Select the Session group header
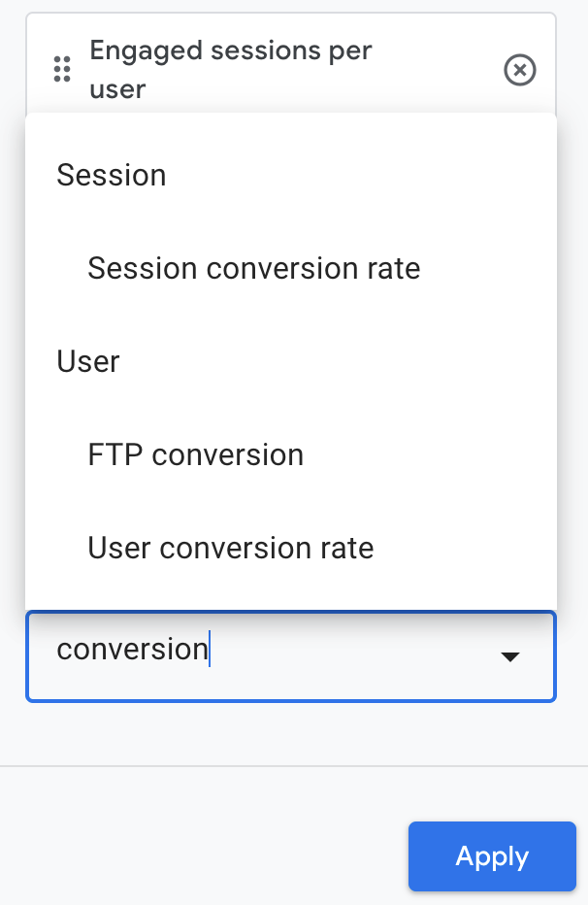Screen dimensions: 588x905 (x=112, y=175)
